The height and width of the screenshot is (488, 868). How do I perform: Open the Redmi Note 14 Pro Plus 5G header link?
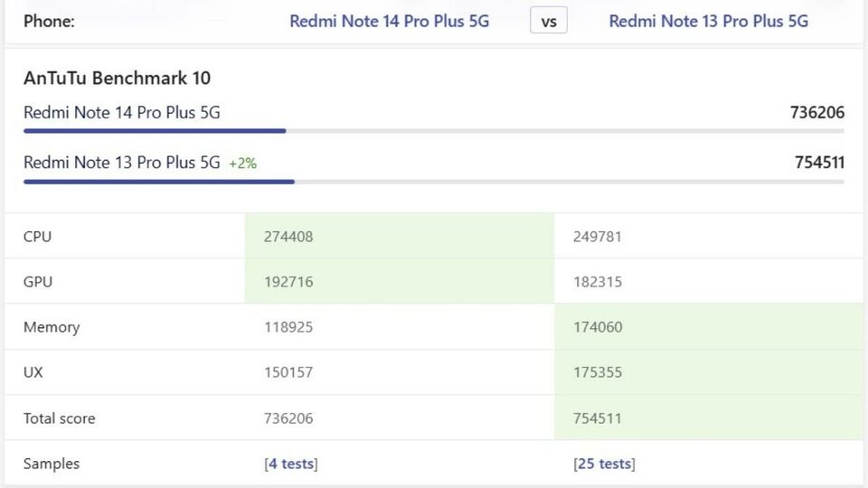click(389, 21)
